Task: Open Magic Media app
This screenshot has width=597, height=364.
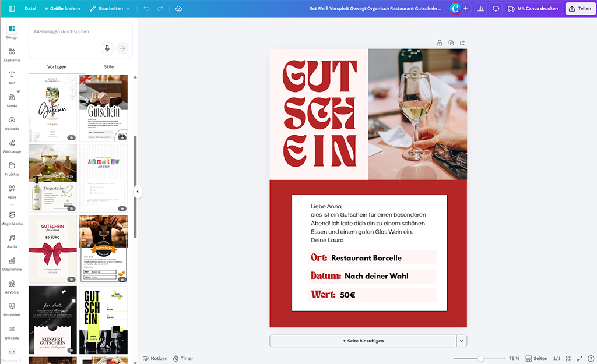Action: pyautogui.click(x=12, y=218)
